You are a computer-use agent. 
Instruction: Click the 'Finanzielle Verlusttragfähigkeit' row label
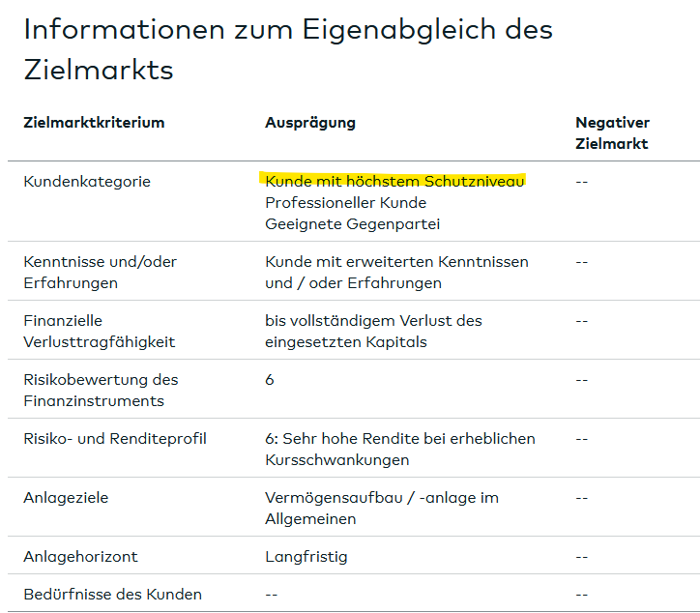click(100, 332)
